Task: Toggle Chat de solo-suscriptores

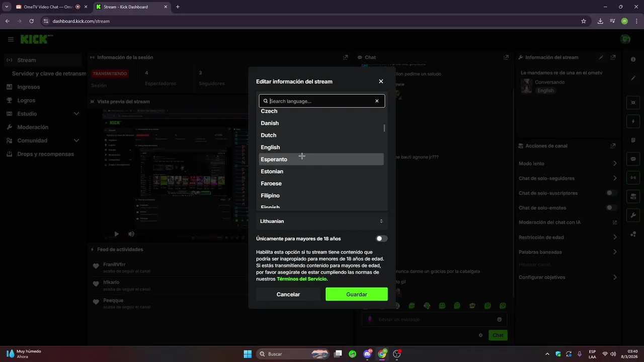Action: click(x=612, y=193)
